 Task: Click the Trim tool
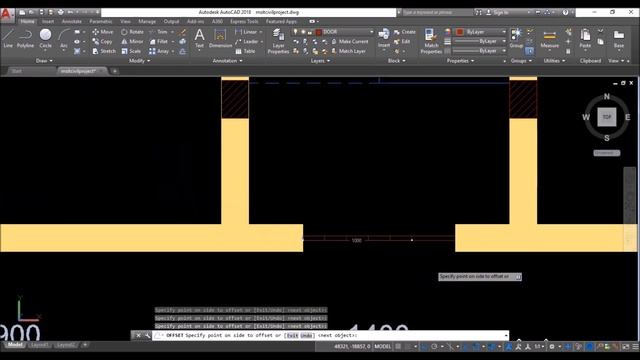(159, 32)
